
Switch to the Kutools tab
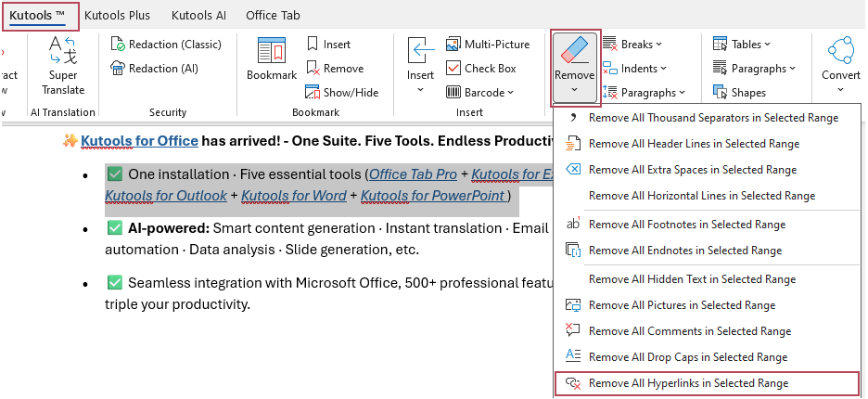click(x=38, y=16)
